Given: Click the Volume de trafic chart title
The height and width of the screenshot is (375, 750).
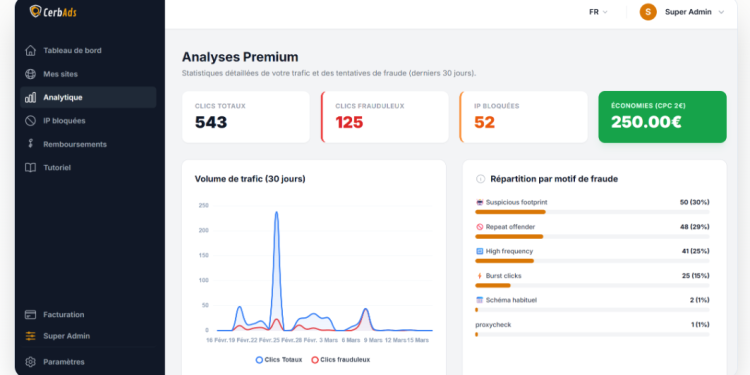Looking at the screenshot, I should tap(250, 179).
